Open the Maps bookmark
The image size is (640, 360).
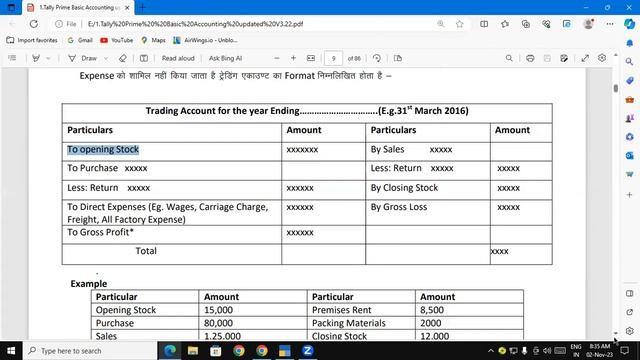pyautogui.click(x=153, y=40)
